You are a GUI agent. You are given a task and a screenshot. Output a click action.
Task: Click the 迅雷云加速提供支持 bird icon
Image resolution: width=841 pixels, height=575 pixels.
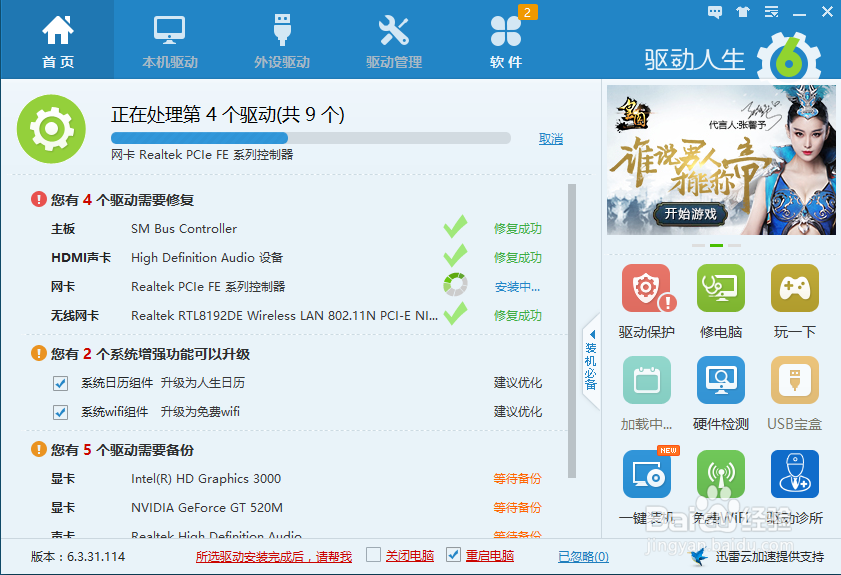(x=698, y=557)
